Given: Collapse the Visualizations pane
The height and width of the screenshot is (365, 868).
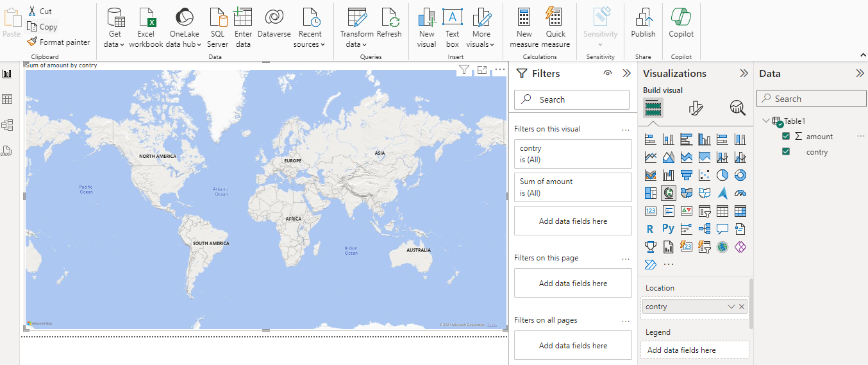Looking at the screenshot, I should click(x=744, y=73).
